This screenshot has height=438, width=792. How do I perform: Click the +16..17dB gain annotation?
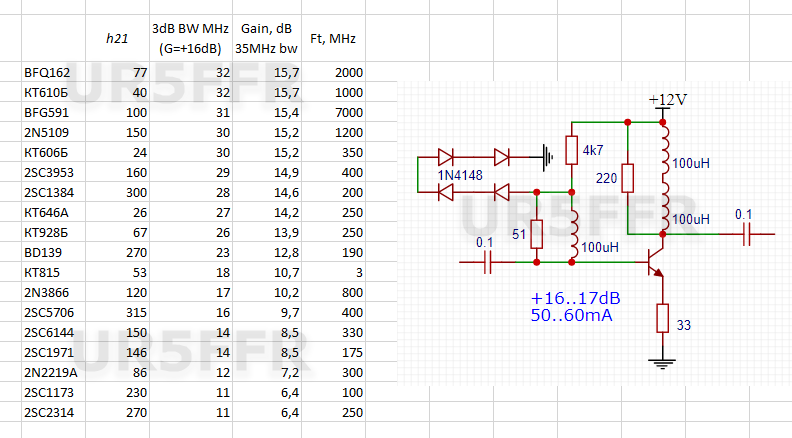[575, 298]
